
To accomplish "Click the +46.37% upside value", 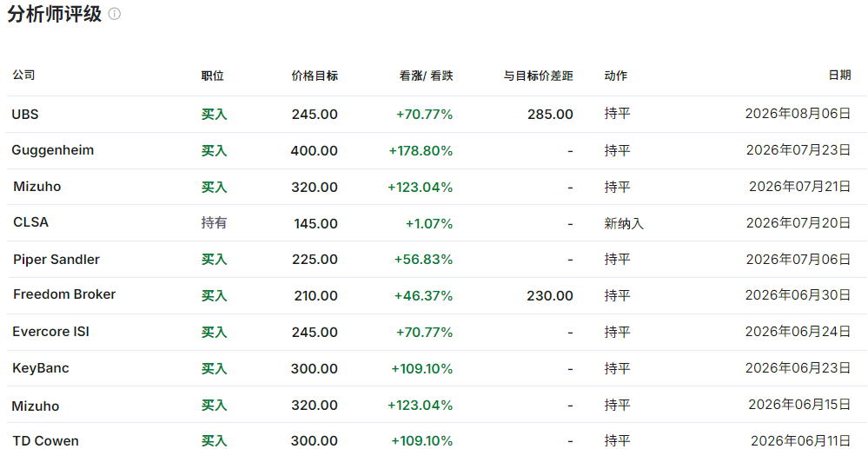I will click(x=423, y=295).
